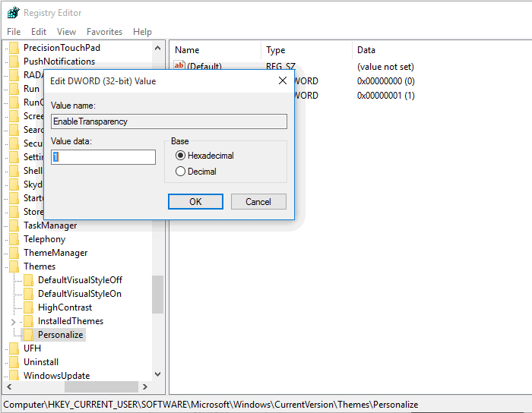The height and width of the screenshot is (413, 532).
Task: Click the TaskManager folder icon
Action: point(14,225)
